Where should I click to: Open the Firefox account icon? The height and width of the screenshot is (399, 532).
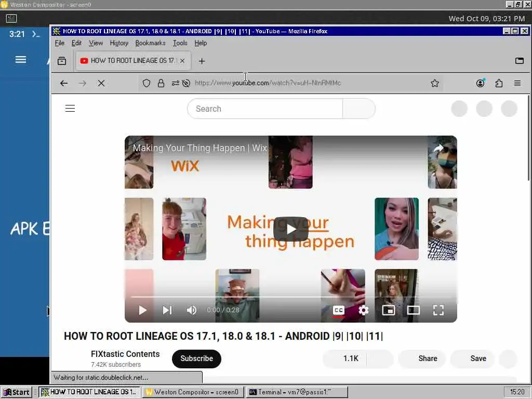[481, 83]
